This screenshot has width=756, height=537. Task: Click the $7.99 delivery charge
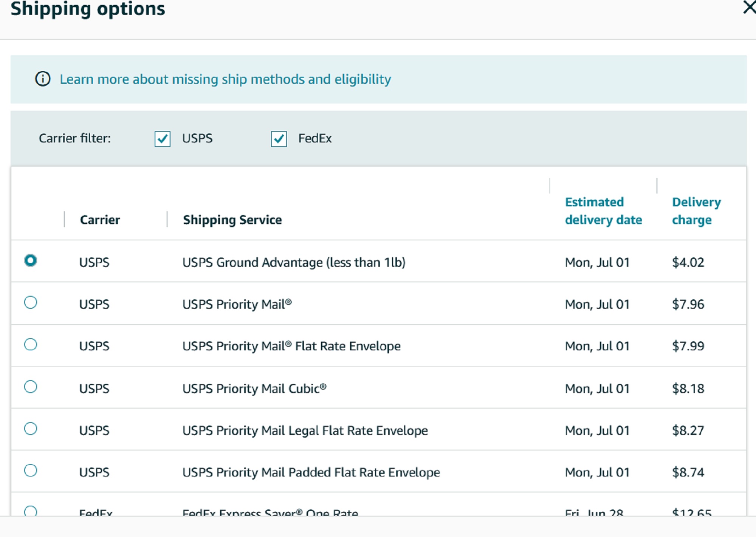click(x=688, y=346)
